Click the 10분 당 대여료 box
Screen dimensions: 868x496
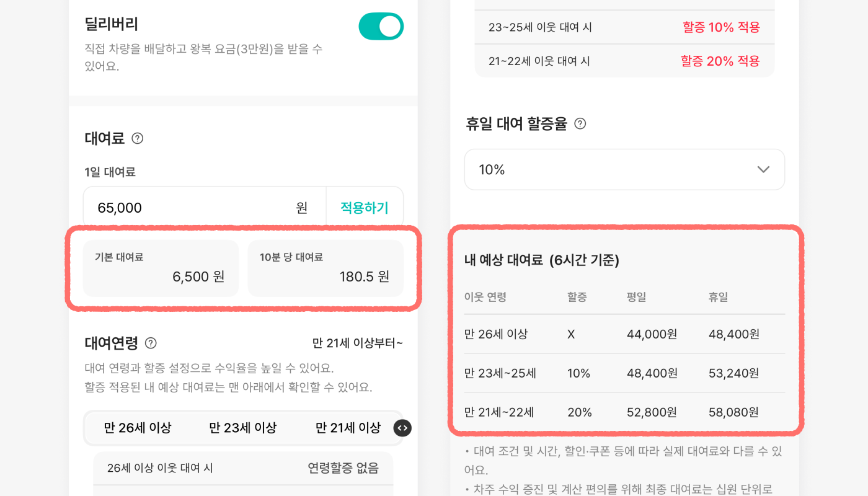[325, 268]
